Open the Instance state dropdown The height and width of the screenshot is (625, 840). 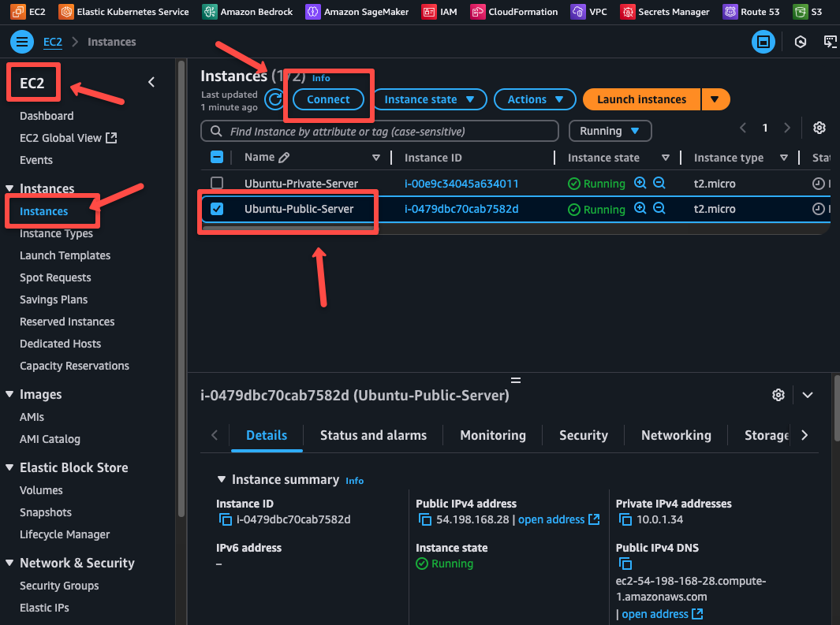(x=429, y=99)
